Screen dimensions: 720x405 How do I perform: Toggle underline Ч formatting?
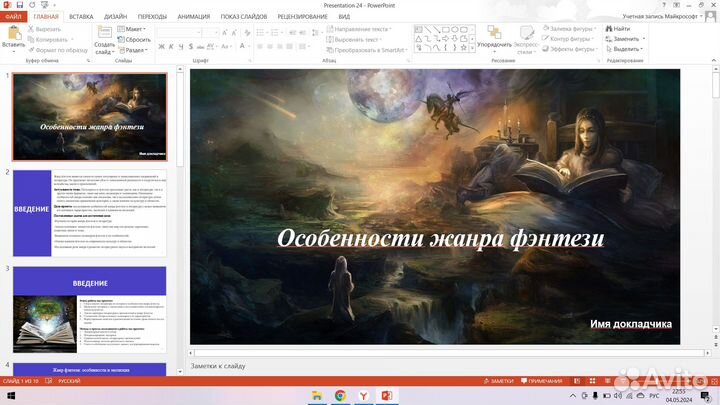pos(180,46)
